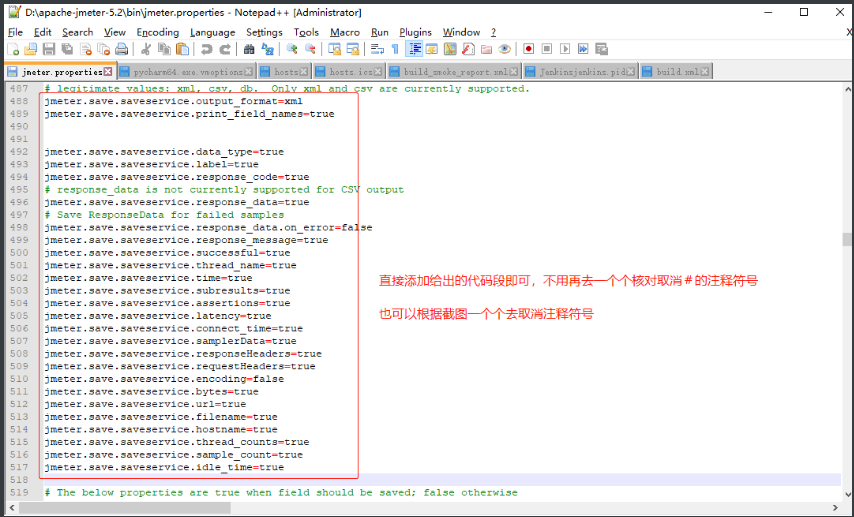Click the Run Macro Multiple Times icon
Viewport: 854px width, 517px height.
pyautogui.click(x=583, y=49)
